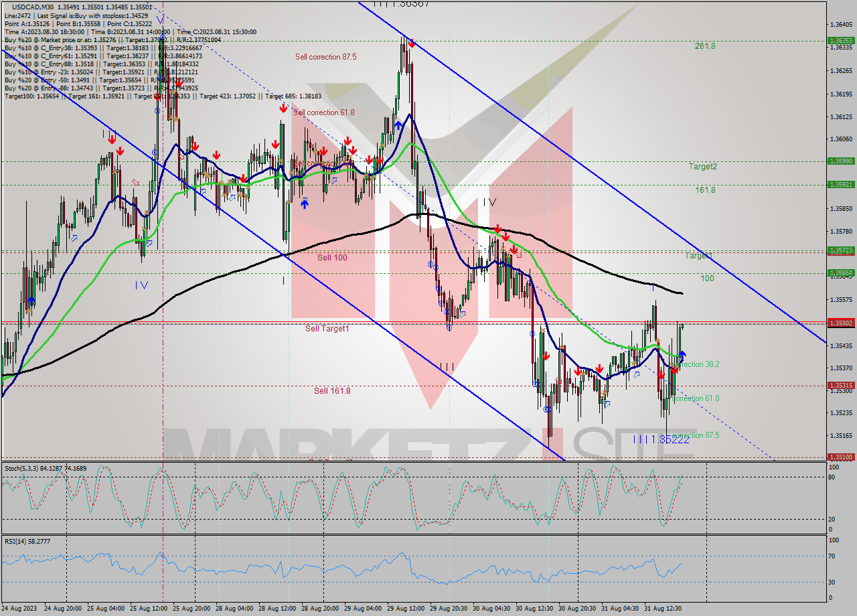Click the 1.35315 price tag on axis

[841, 385]
